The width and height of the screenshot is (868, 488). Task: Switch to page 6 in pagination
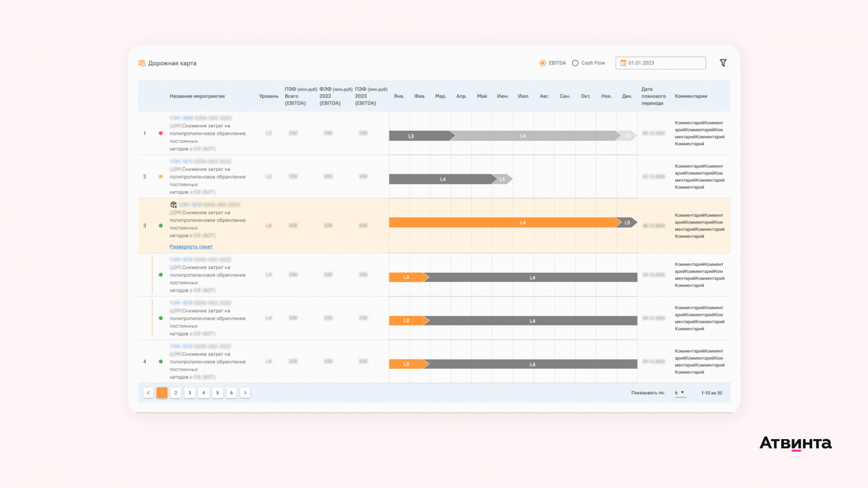coord(231,393)
